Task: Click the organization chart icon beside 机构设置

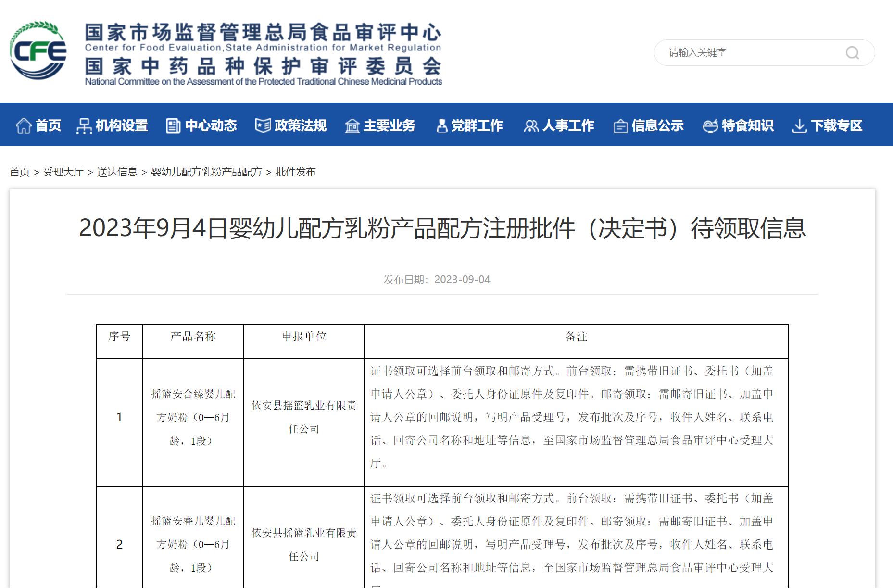Action: [x=84, y=126]
